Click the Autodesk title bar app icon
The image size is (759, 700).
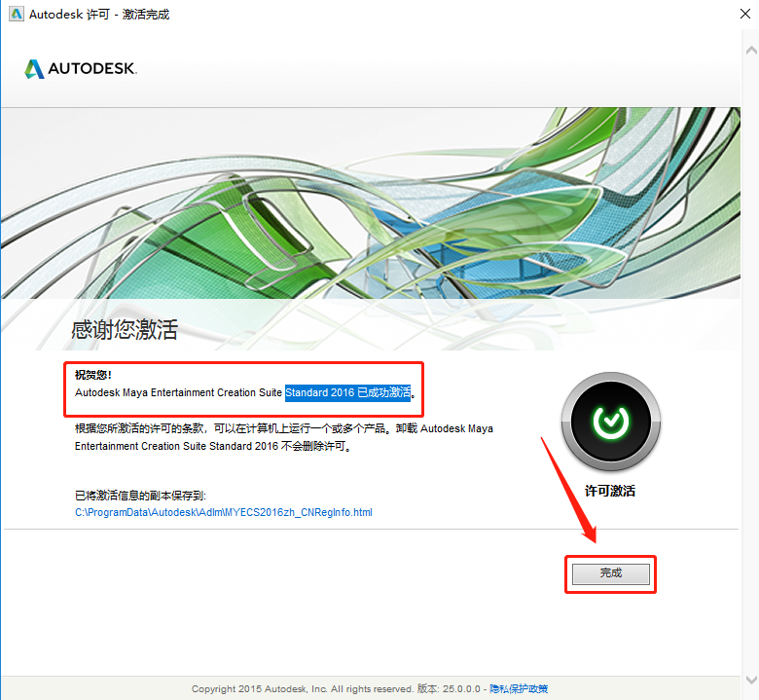(x=16, y=14)
